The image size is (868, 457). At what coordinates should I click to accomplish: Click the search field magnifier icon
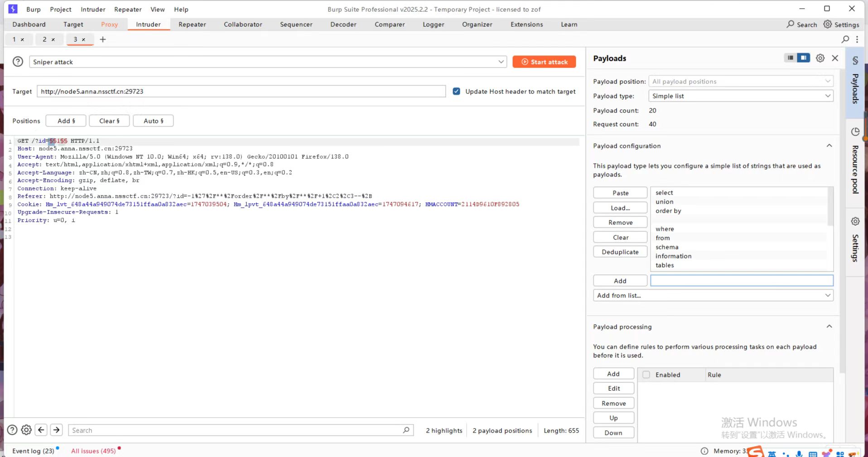(406, 430)
